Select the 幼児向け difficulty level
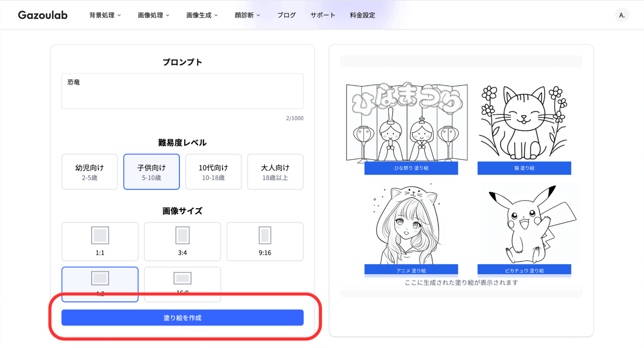The width and height of the screenshot is (644, 348). [x=89, y=172]
